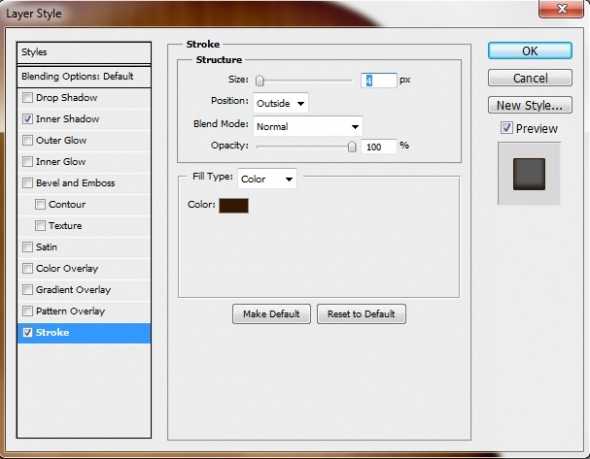This screenshot has width=590, height=459.
Task: Open Blending Options: Default section
Action: click(84, 76)
